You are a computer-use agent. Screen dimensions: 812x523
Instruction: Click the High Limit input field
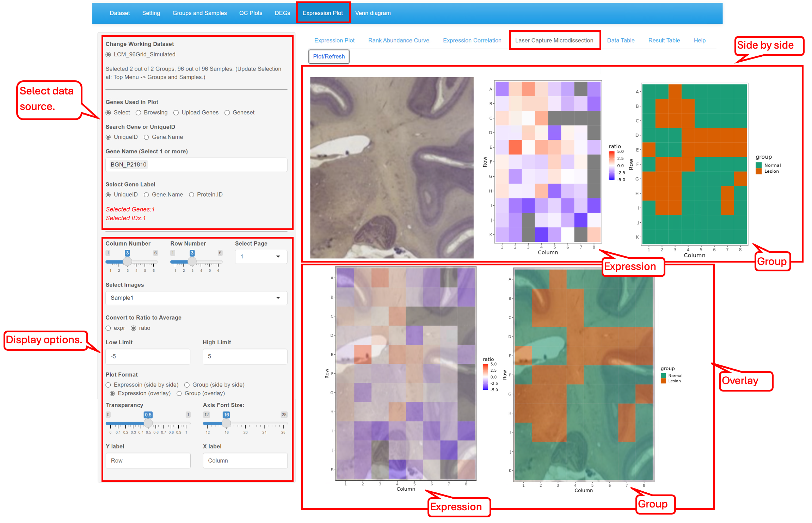coord(245,356)
